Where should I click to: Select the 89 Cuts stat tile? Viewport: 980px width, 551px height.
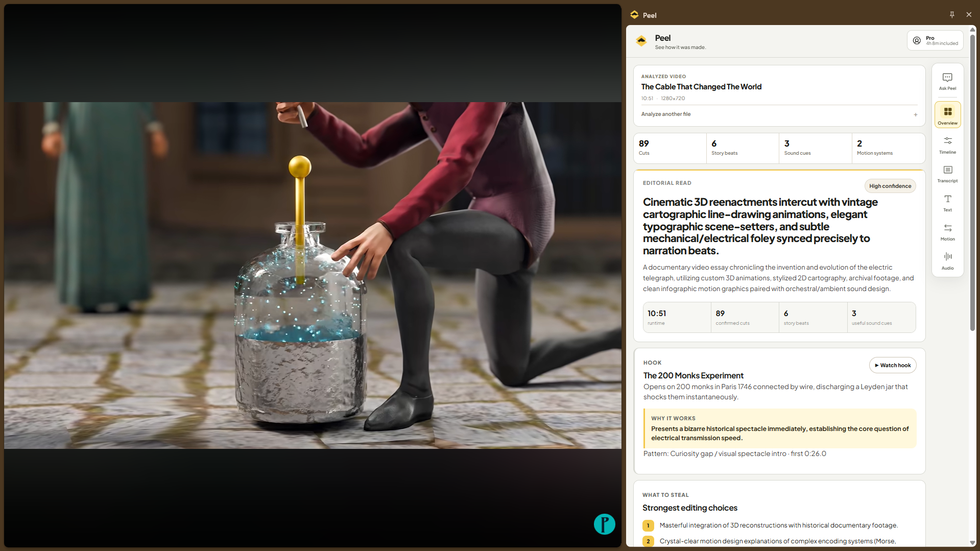pos(670,148)
